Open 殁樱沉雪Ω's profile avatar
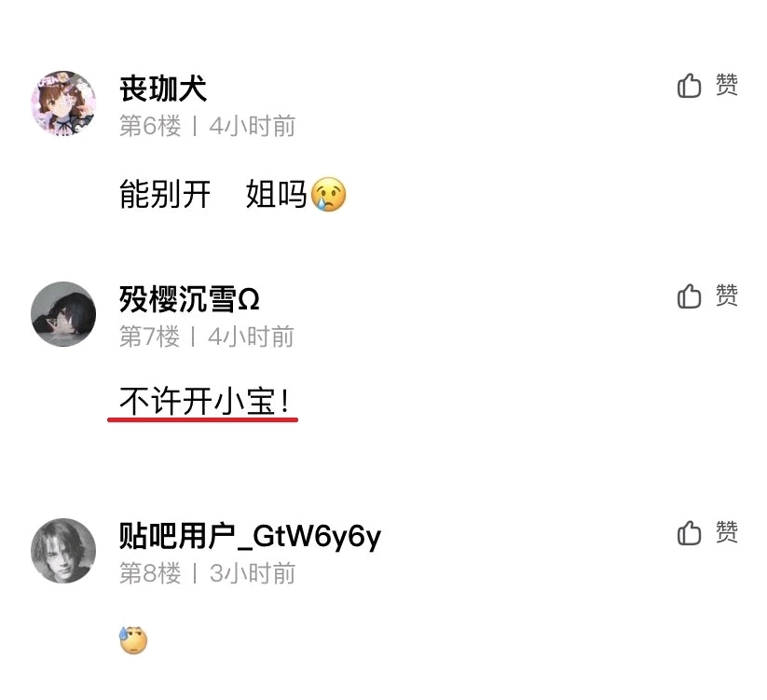This screenshot has height=700, width=767. (x=63, y=314)
